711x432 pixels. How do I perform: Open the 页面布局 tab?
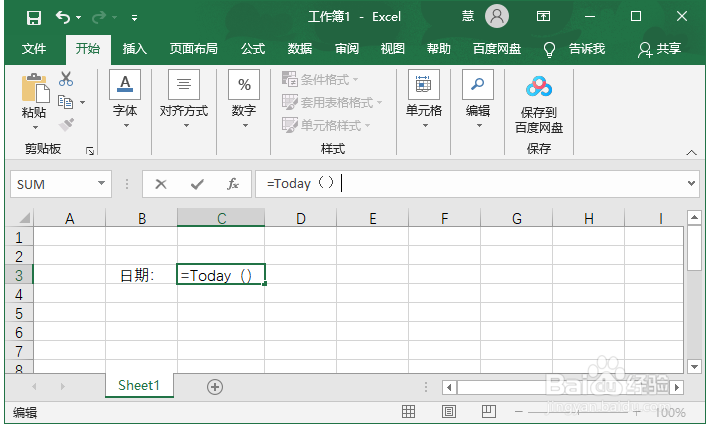pyautogui.click(x=194, y=49)
